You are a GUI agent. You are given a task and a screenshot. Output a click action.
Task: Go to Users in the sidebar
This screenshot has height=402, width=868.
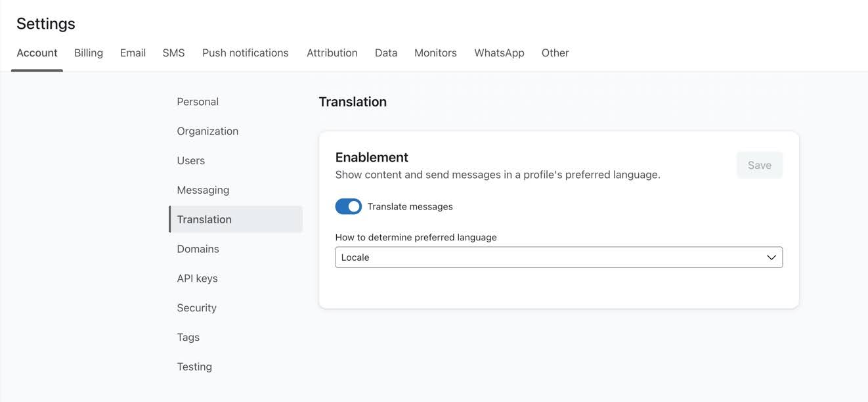pos(190,161)
